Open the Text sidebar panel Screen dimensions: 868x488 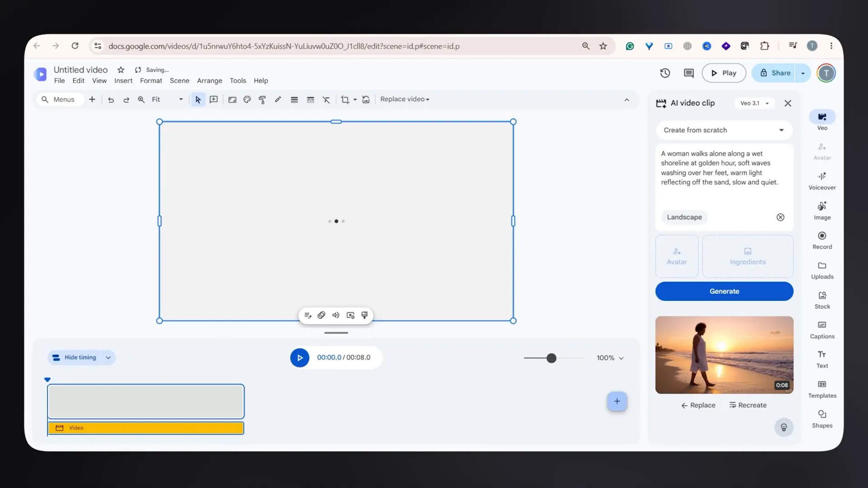click(822, 359)
